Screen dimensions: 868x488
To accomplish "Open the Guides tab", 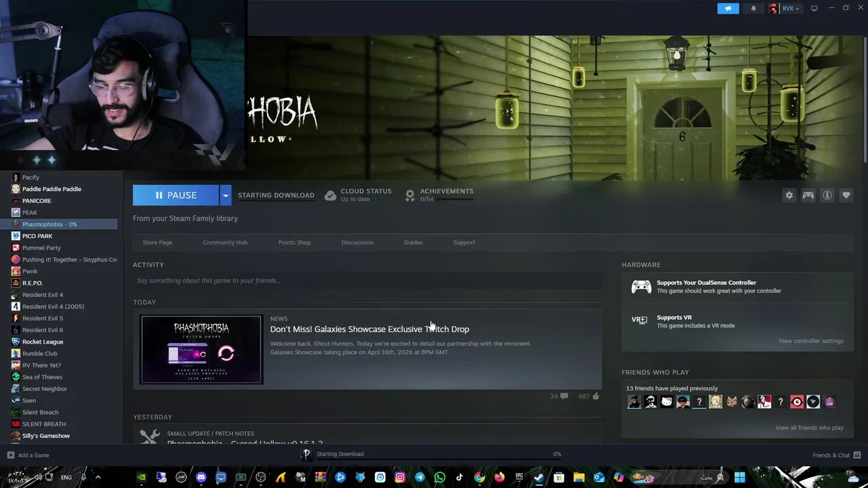I will (413, 242).
